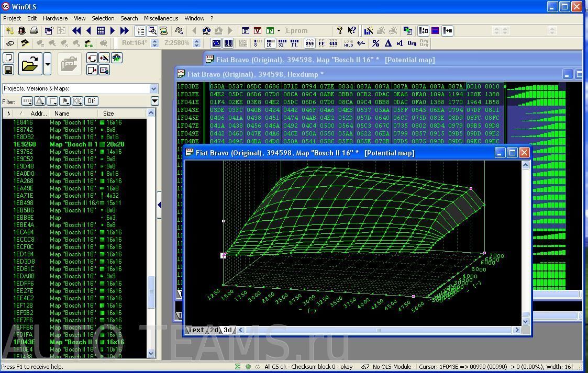Click the delta difference triangle icon
588x373 pixels.
click(388, 43)
